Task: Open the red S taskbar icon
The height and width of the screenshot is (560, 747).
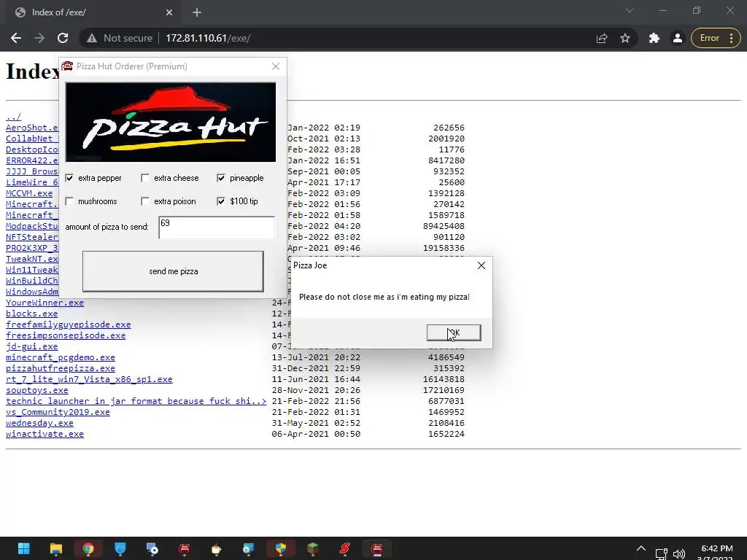Action: pos(345,548)
